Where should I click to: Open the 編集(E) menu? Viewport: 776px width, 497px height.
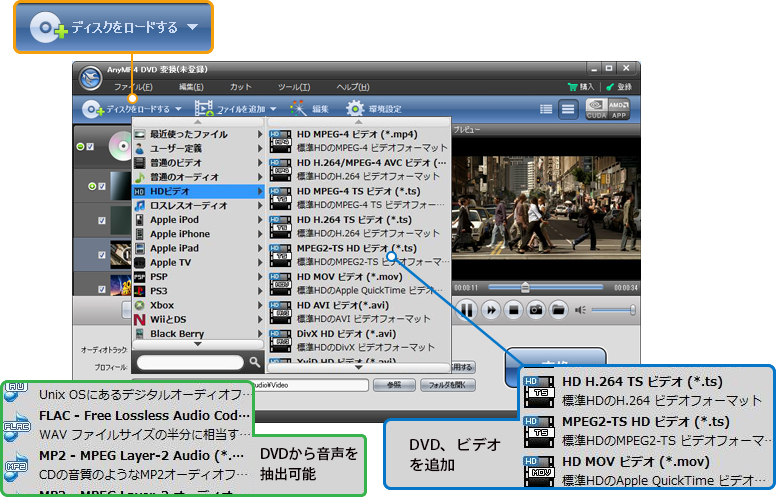[191, 87]
